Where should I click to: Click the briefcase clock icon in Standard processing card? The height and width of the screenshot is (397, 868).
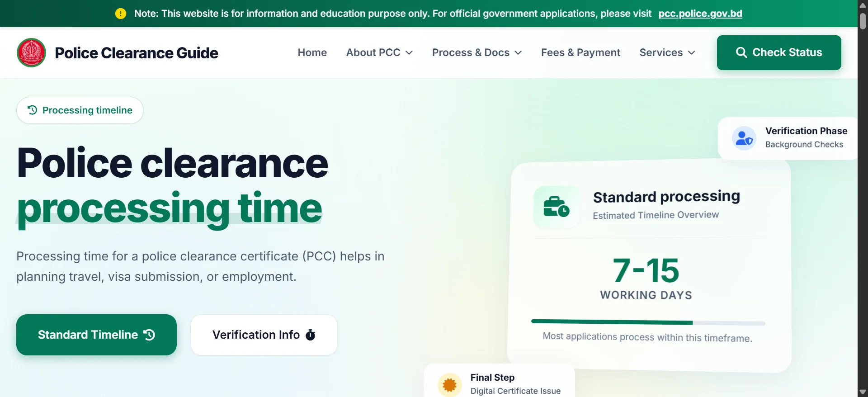click(x=556, y=207)
